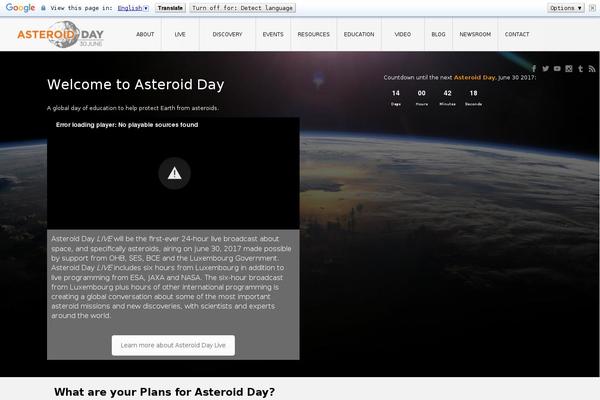Open the Twitter icon link
Screen dimensions: 600x400
[545, 69]
